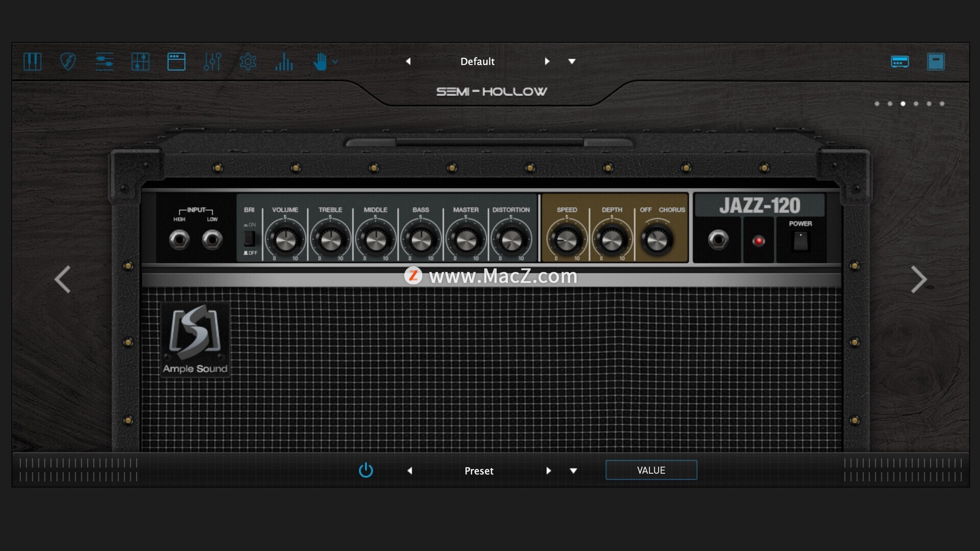980x551 pixels.
Task: Select the first page dot
Action: point(877,104)
